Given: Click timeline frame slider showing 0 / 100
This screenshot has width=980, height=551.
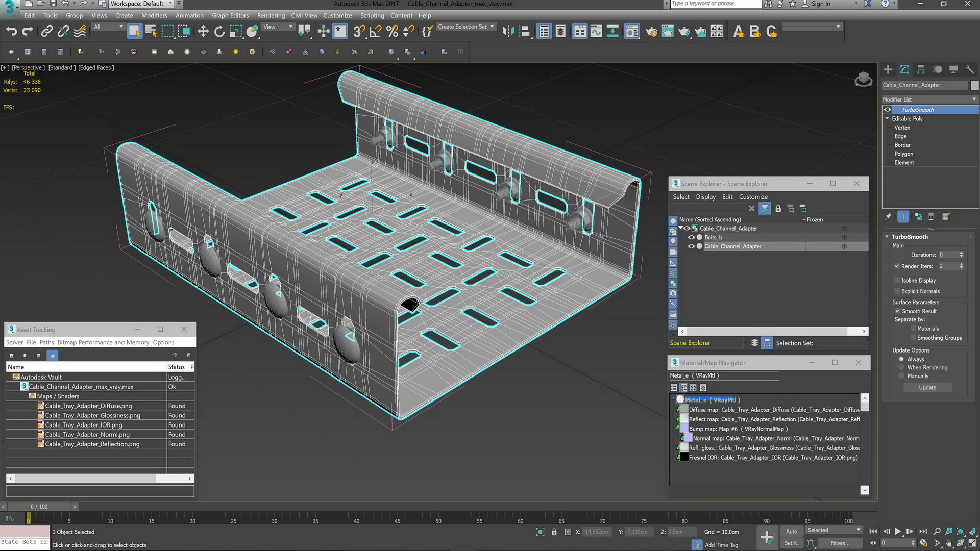Looking at the screenshot, I should point(39,507).
